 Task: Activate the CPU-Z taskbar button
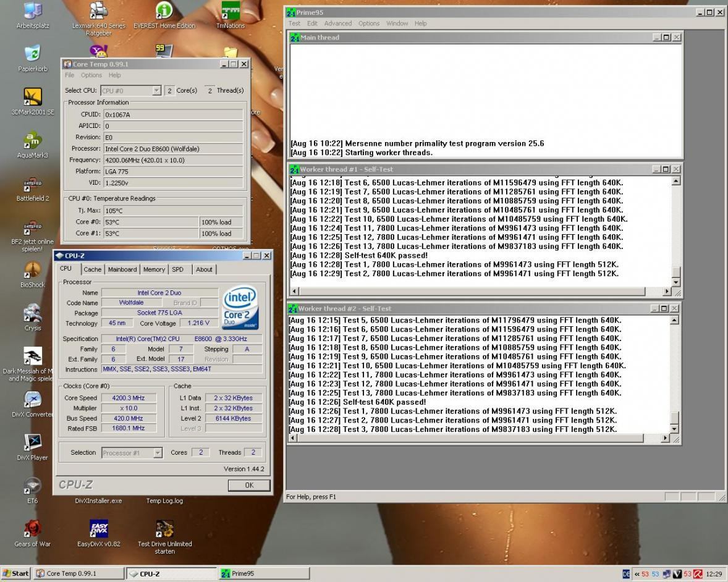click(172, 573)
